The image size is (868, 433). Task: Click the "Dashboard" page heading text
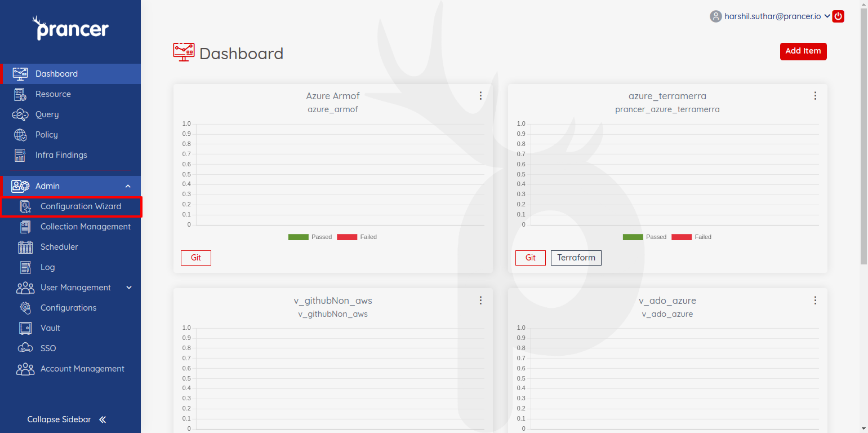pos(242,54)
